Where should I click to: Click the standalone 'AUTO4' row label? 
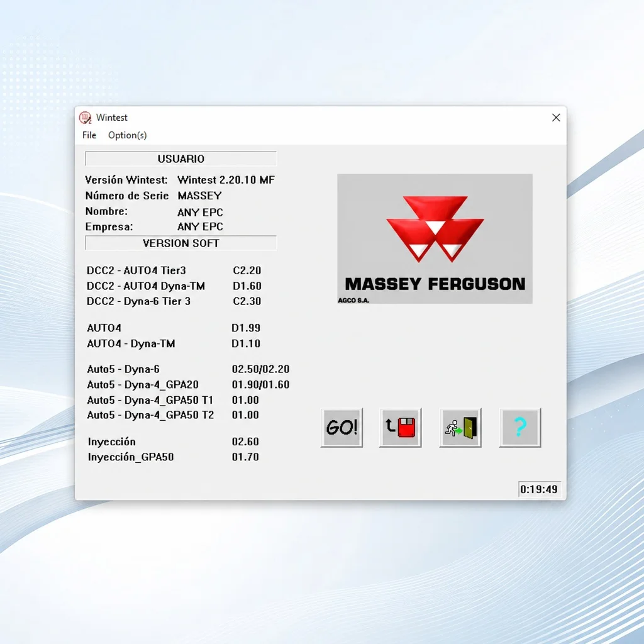[104, 328]
